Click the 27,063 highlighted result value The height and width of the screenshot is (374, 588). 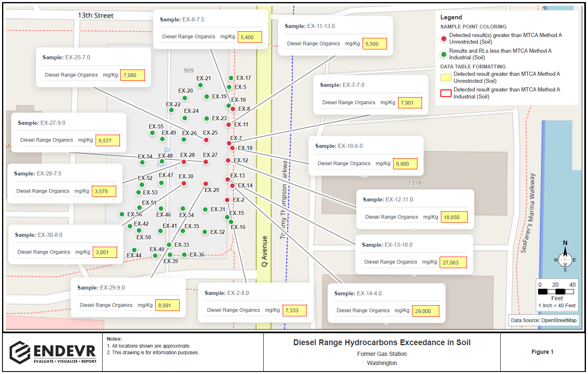pyautogui.click(x=453, y=262)
